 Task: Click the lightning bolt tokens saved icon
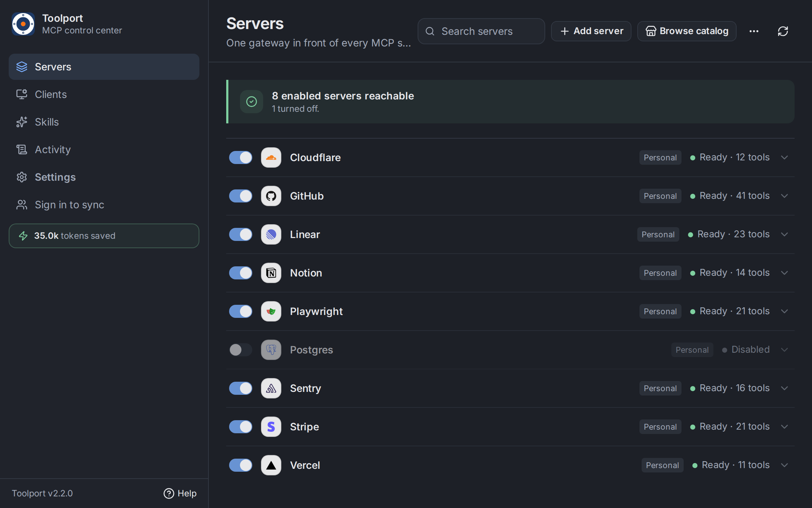(x=23, y=236)
